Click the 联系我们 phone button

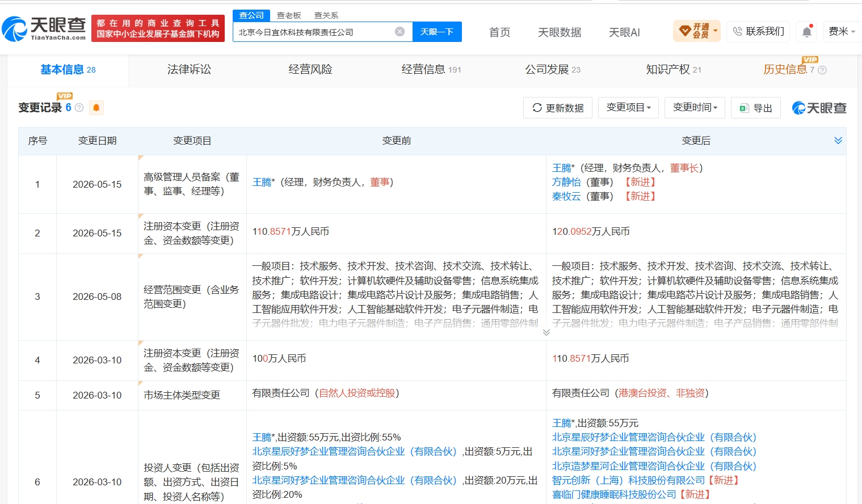click(x=758, y=32)
